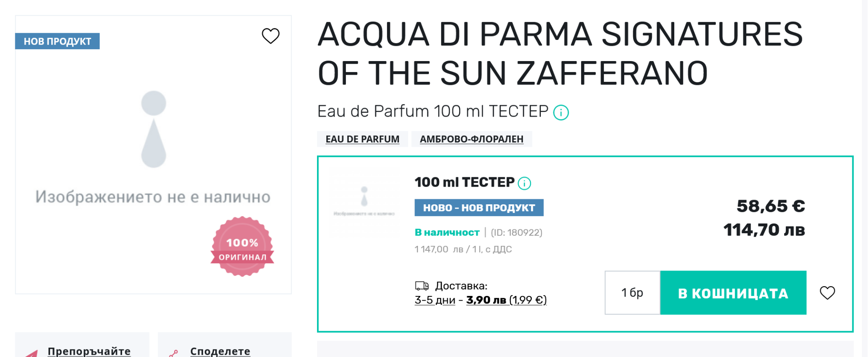
Task: Click the 1 бр quantity field
Action: 632,293
